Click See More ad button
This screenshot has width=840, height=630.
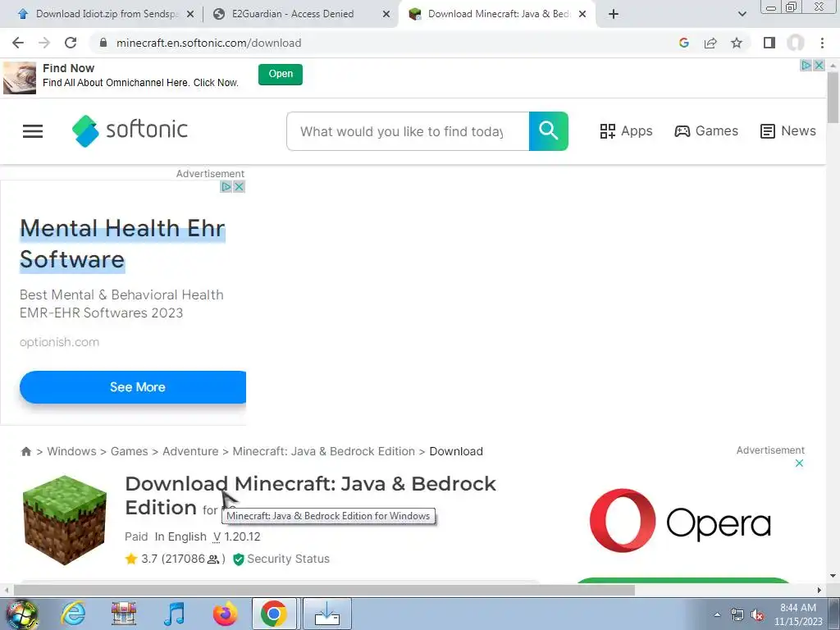coord(133,387)
